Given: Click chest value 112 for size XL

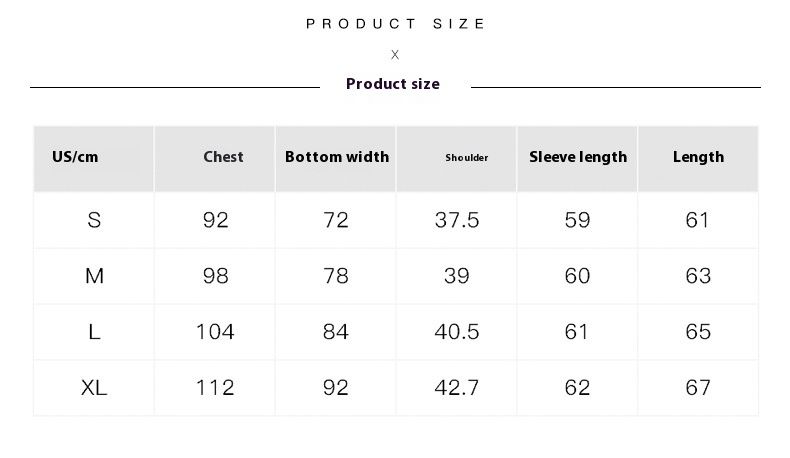Looking at the screenshot, I should coord(215,388).
